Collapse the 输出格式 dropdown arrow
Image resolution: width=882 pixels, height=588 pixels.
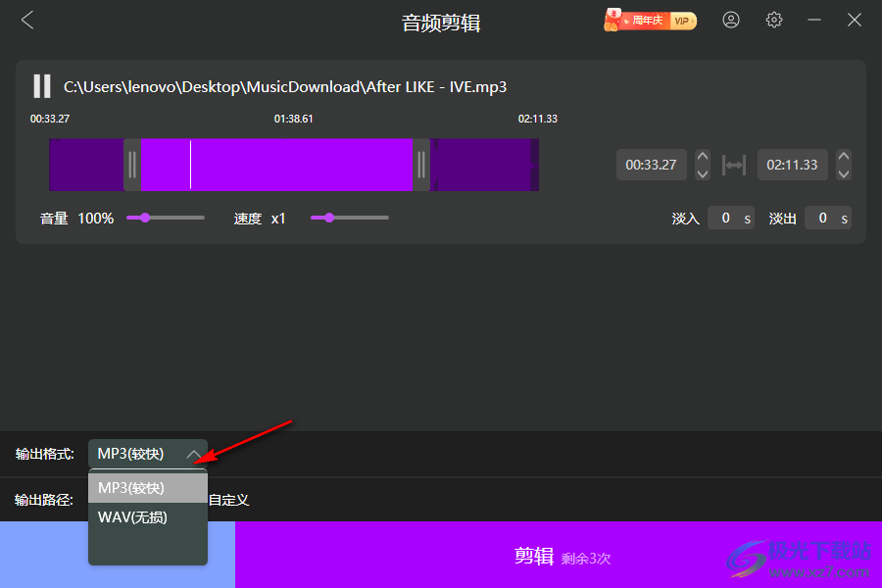point(193,454)
